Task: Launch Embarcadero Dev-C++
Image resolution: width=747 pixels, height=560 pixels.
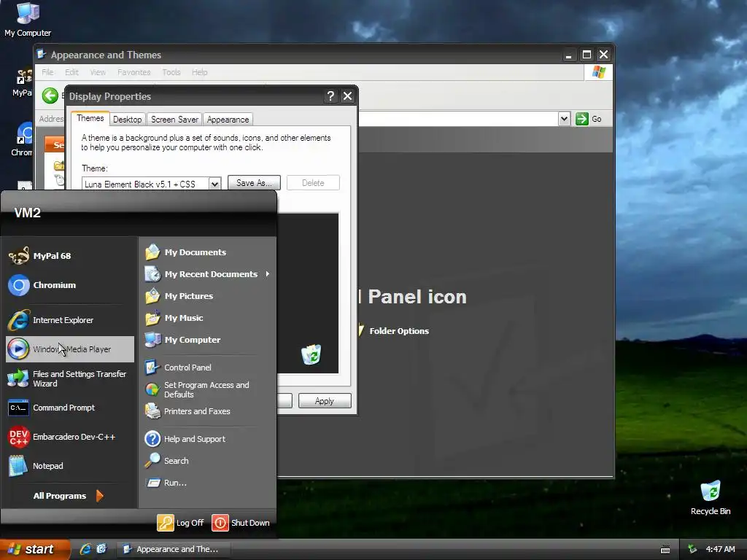Action: [x=69, y=437]
